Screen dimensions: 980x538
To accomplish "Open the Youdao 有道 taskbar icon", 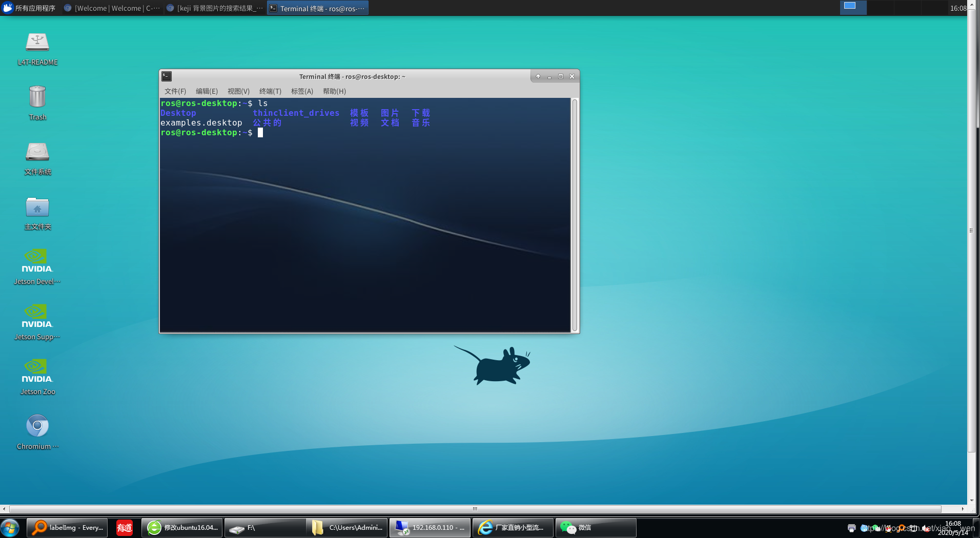I will [125, 527].
